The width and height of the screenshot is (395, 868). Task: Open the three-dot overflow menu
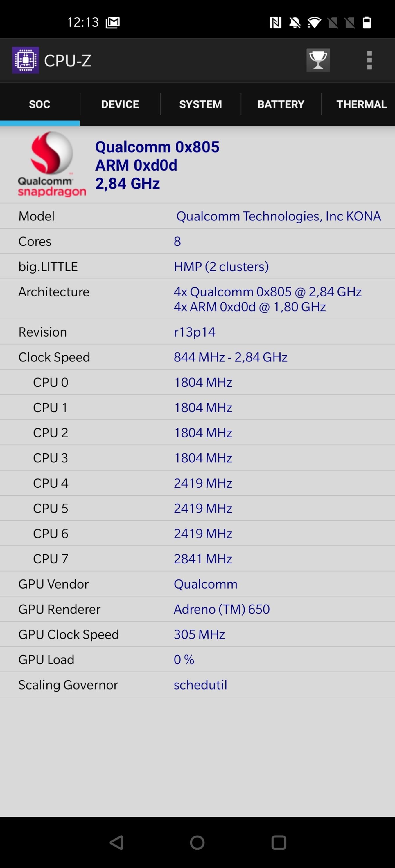369,60
